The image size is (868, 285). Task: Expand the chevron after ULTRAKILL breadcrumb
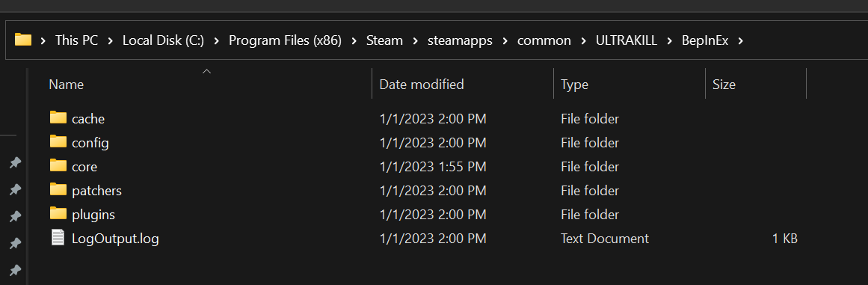click(x=670, y=40)
